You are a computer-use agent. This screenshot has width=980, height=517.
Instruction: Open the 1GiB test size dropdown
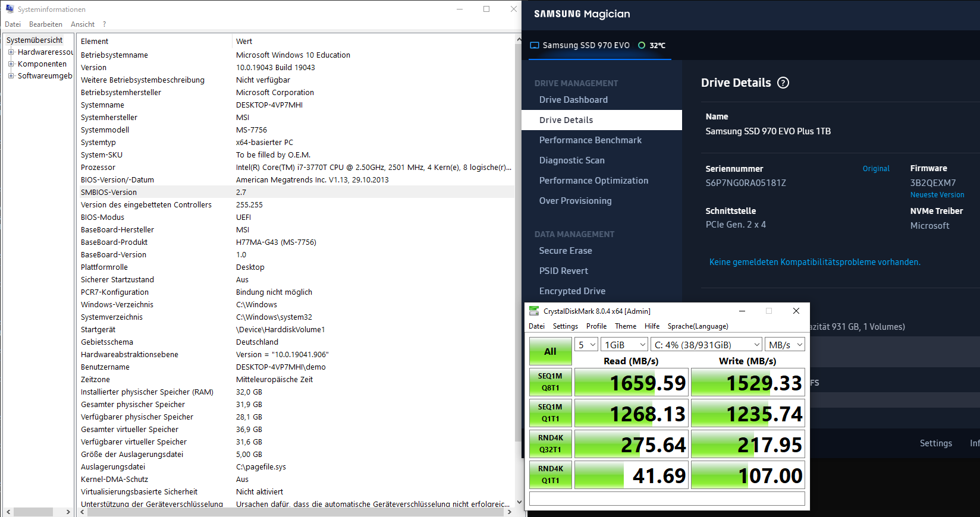(x=624, y=345)
